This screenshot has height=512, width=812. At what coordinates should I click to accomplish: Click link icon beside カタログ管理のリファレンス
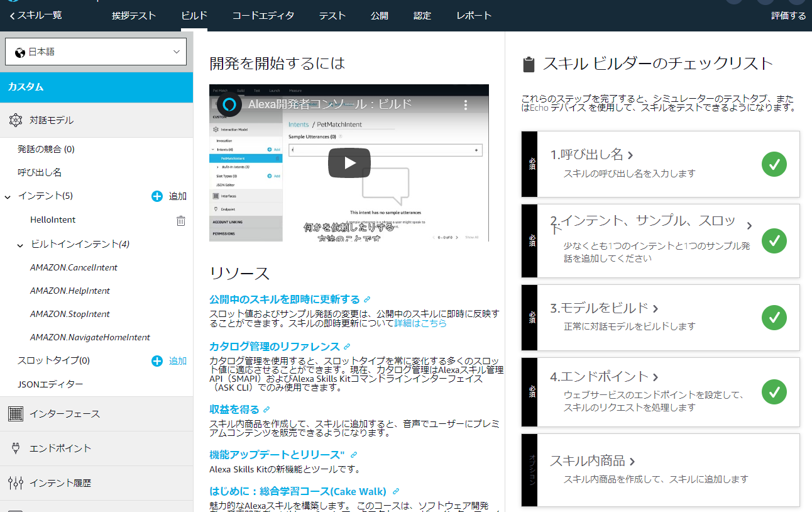(347, 347)
